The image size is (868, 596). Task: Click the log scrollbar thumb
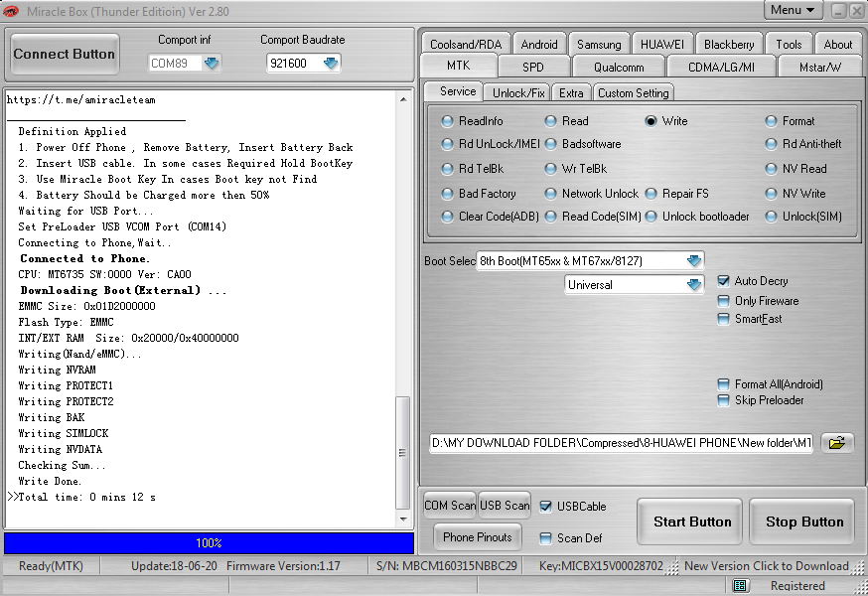tap(403, 453)
